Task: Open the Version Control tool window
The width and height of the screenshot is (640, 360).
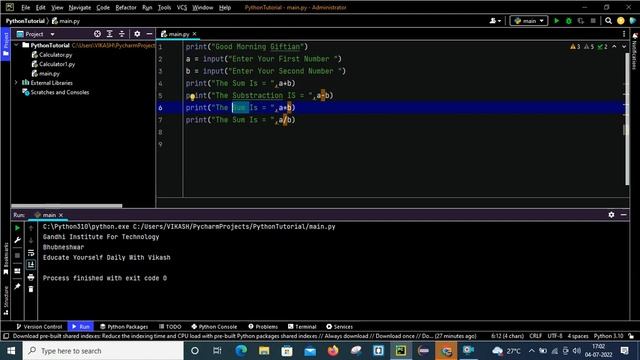Action: pos(39,327)
